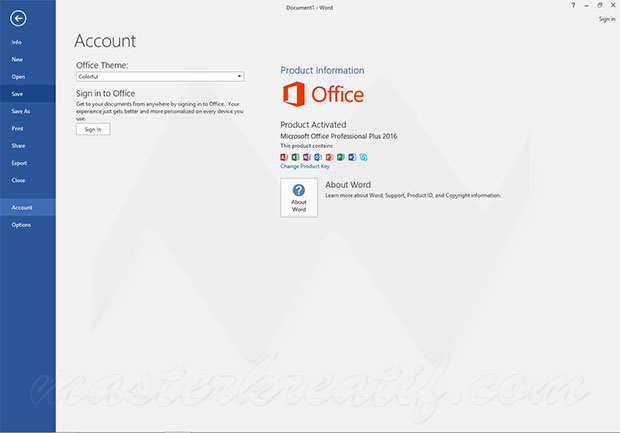
Task: Select the Account backstage tab
Action: 28,207
